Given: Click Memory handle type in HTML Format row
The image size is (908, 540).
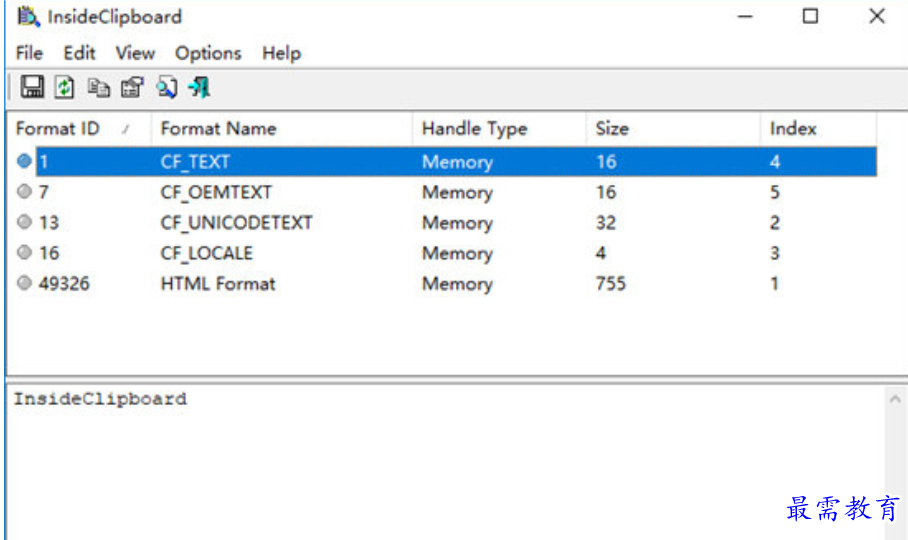Looking at the screenshot, I should [x=457, y=284].
